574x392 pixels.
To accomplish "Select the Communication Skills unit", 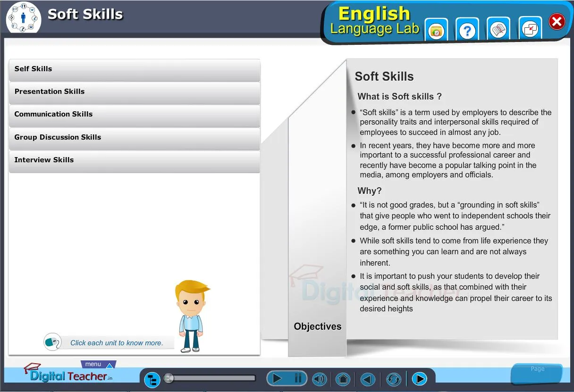I will (134, 115).
